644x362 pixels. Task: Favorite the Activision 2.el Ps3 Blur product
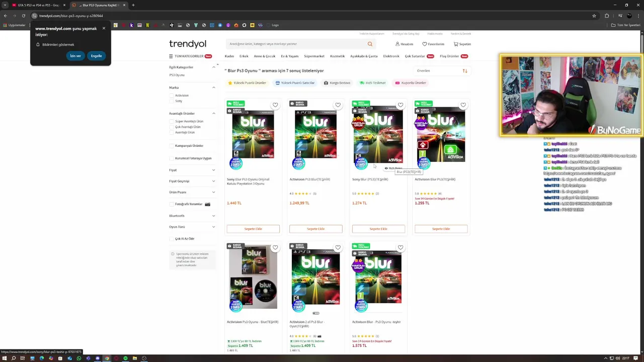pos(338,248)
